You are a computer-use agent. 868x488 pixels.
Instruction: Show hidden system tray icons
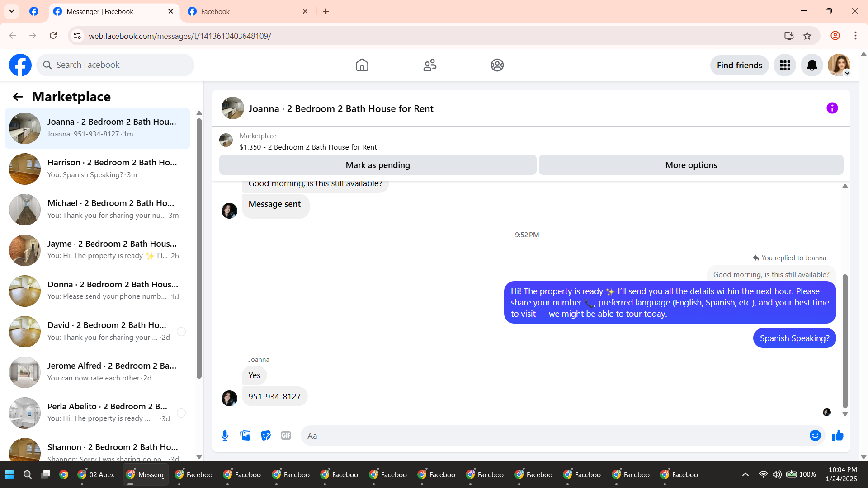(745, 474)
